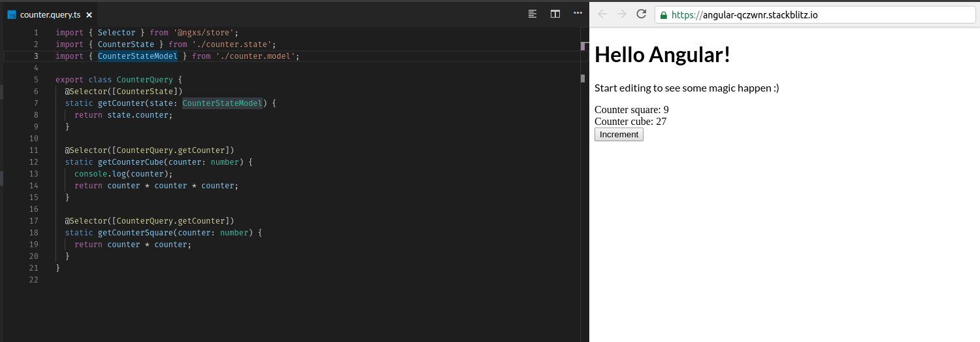Select the counter.query.ts editor tab
The image size is (980, 342).
(x=50, y=14)
